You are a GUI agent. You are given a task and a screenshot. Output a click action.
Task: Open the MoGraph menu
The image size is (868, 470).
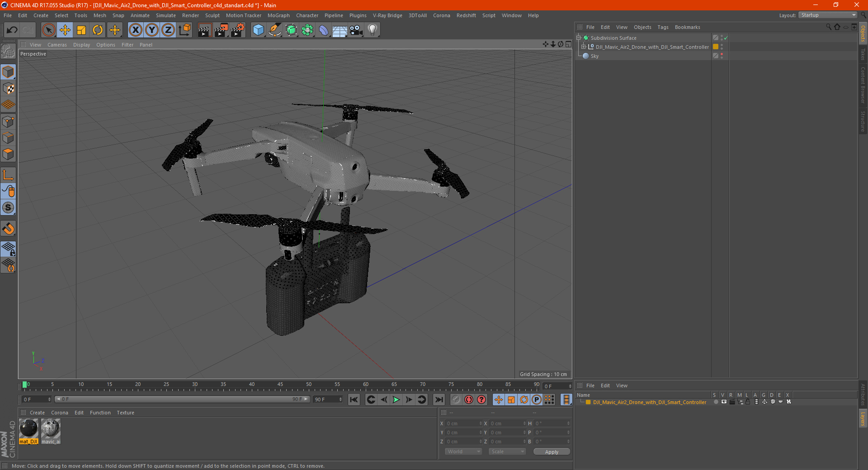point(278,15)
